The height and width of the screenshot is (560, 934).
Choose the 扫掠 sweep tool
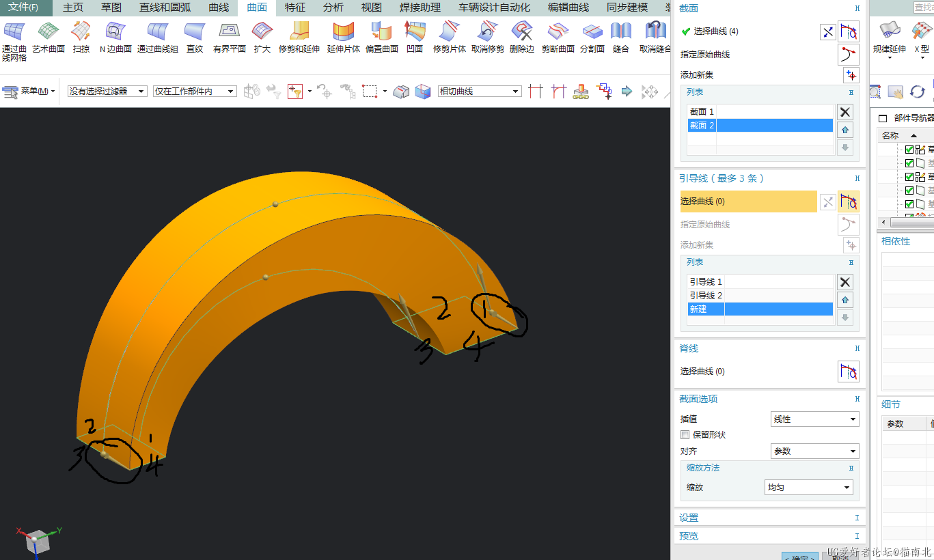(81, 38)
